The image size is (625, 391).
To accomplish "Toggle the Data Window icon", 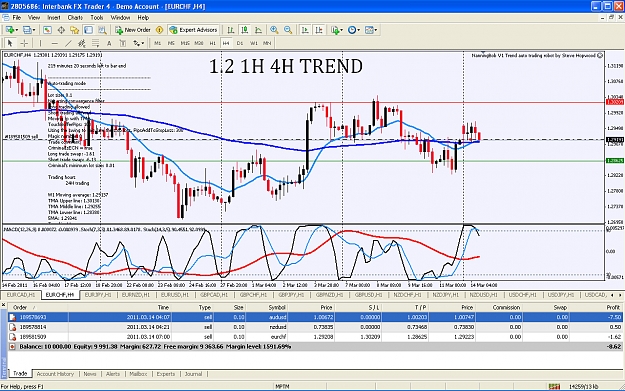I will (x=61, y=30).
